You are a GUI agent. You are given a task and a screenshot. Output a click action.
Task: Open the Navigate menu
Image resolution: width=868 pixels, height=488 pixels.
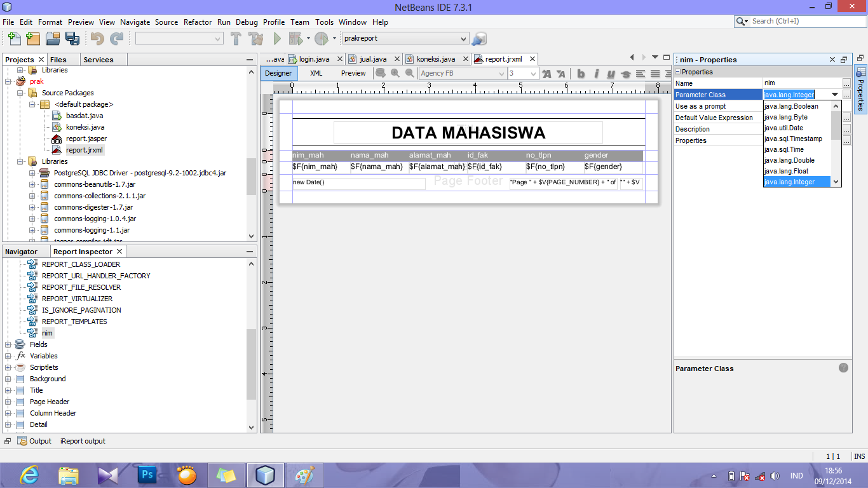coord(135,22)
